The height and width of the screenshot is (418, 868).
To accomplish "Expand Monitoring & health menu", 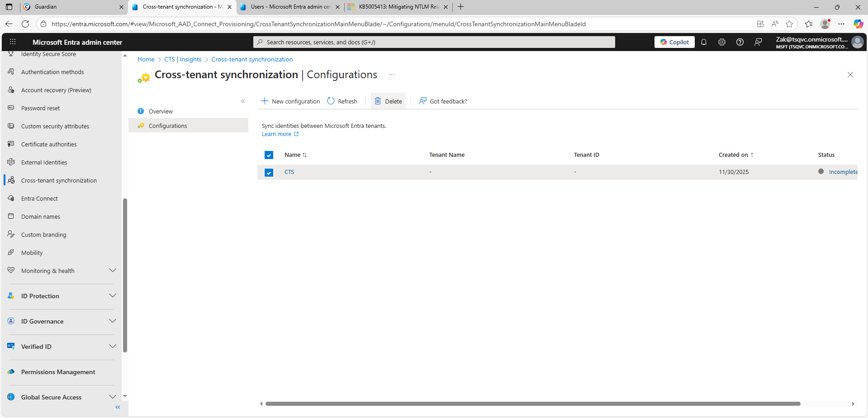I will (113, 271).
